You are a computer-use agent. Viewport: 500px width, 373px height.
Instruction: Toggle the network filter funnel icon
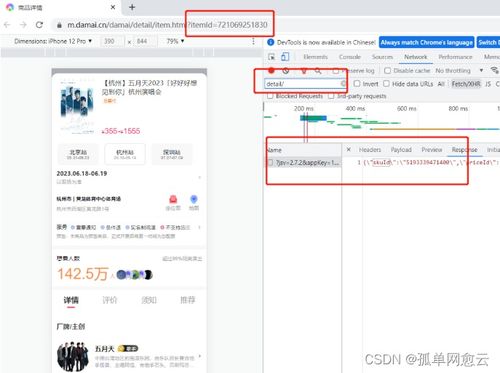tap(304, 71)
